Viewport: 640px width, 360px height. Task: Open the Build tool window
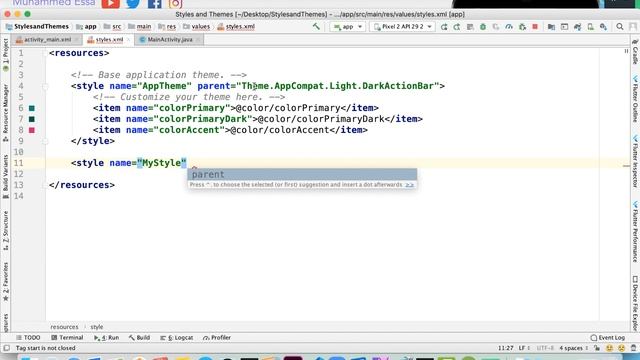point(140,338)
